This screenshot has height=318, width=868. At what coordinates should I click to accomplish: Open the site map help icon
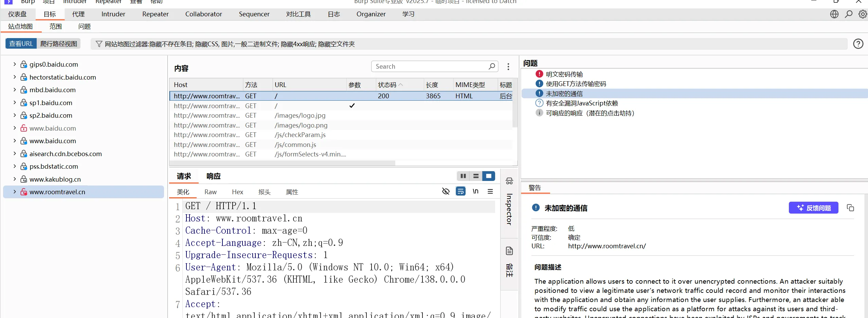(858, 44)
